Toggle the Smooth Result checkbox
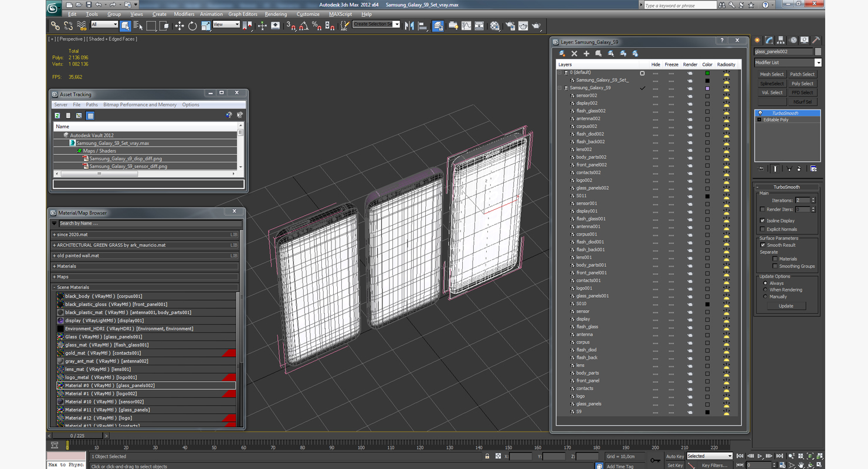This screenshot has height=469, width=868. [763, 245]
